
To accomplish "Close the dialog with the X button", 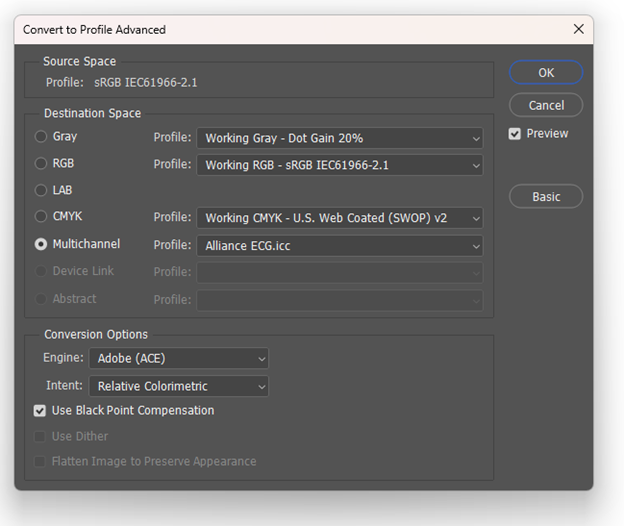I will point(578,30).
